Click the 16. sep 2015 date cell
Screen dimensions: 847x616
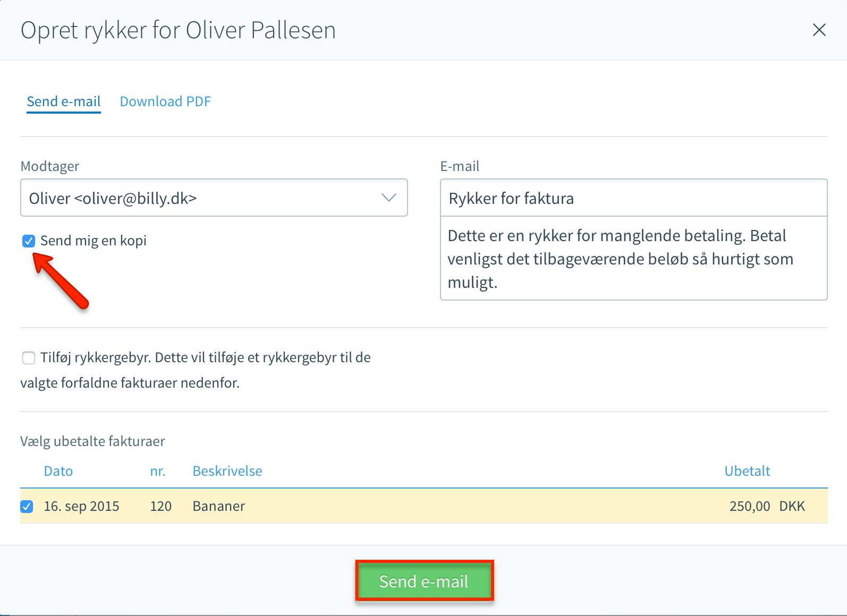(x=81, y=506)
